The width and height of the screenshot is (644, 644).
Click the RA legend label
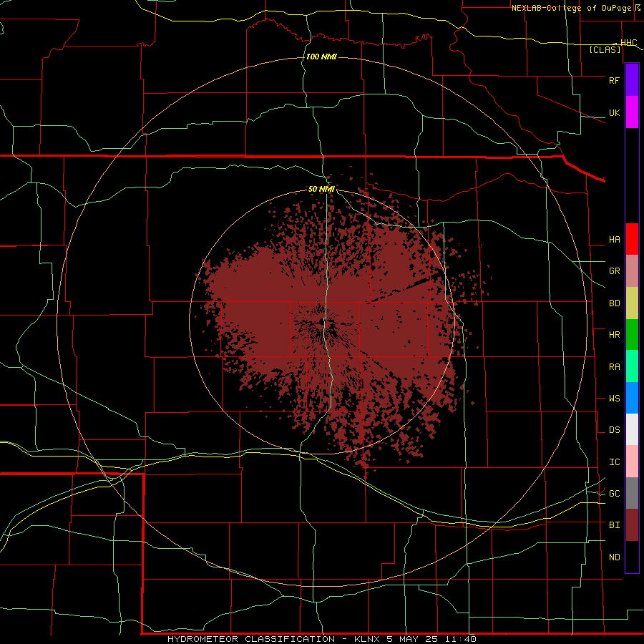614,367
